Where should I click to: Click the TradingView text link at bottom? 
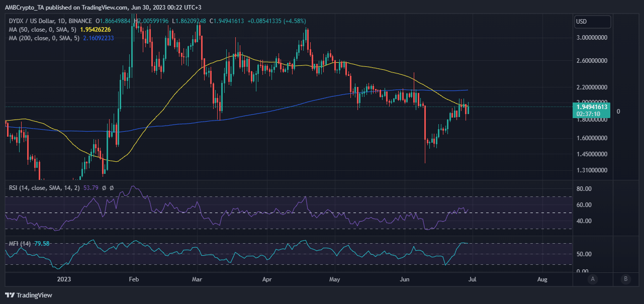click(x=35, y=295)
